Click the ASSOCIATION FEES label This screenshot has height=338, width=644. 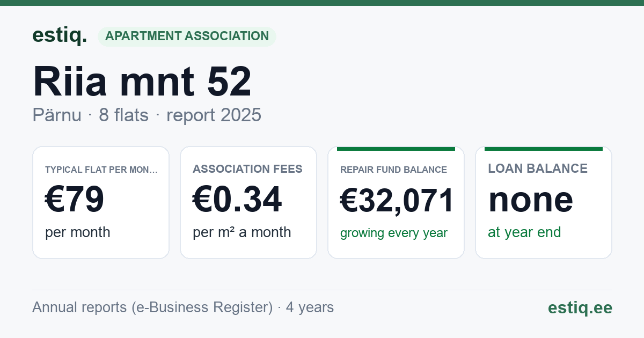click(x=247, y=169)
